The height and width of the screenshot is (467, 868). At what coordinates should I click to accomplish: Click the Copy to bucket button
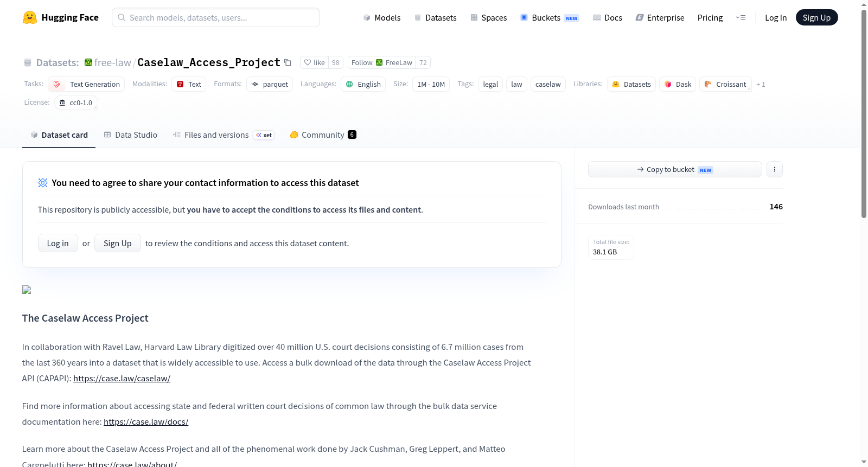coord(675,169)
